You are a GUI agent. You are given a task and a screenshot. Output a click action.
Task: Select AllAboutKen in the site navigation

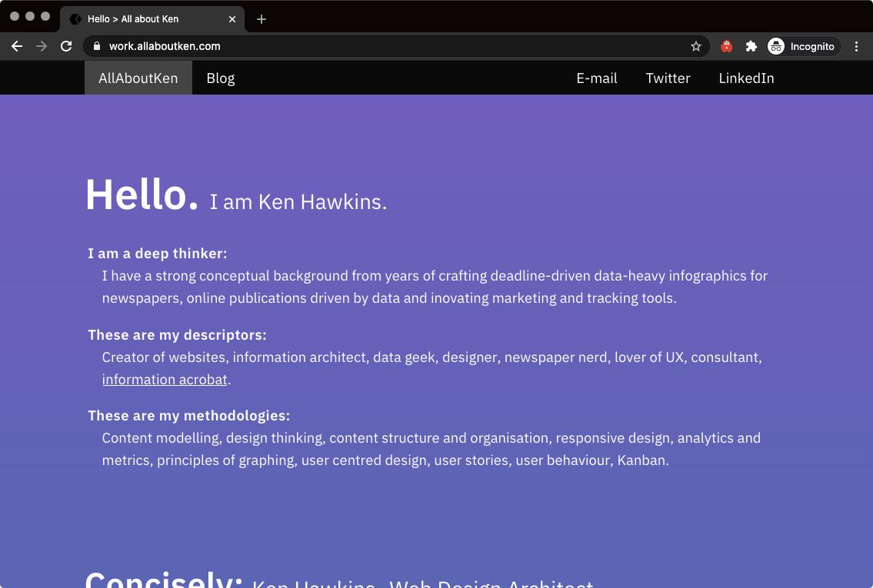138,78
